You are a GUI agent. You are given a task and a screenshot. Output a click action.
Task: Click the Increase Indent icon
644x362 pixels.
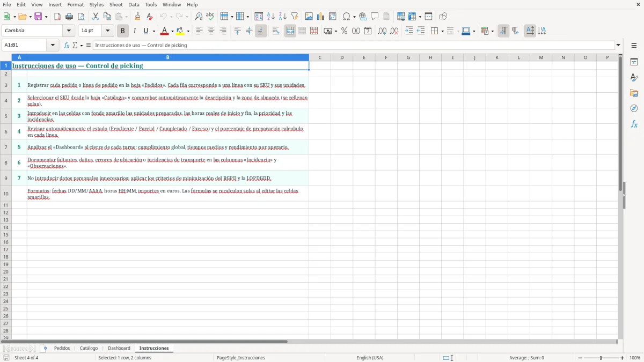(409, 31)
